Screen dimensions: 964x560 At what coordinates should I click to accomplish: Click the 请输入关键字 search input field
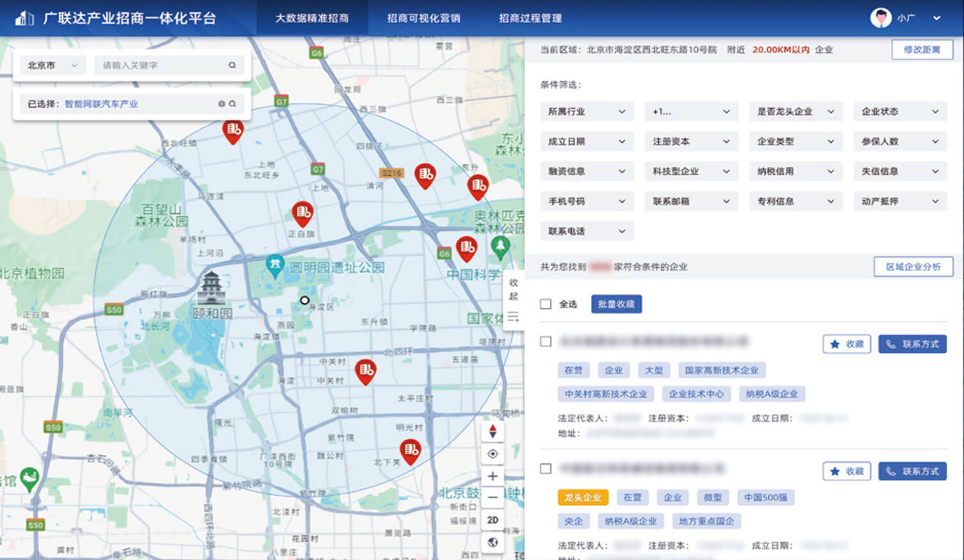(x=160, y=65)
